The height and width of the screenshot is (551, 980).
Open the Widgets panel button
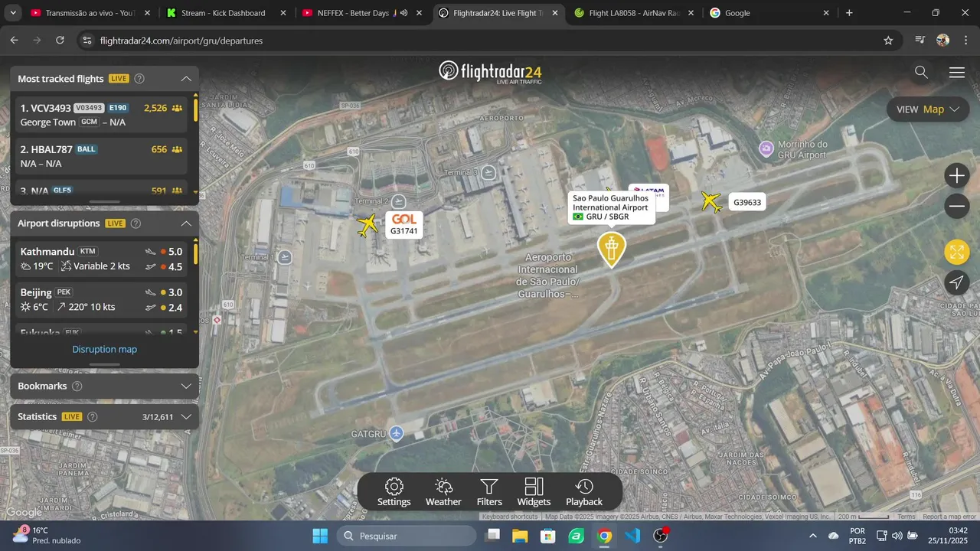coord(534,492)
